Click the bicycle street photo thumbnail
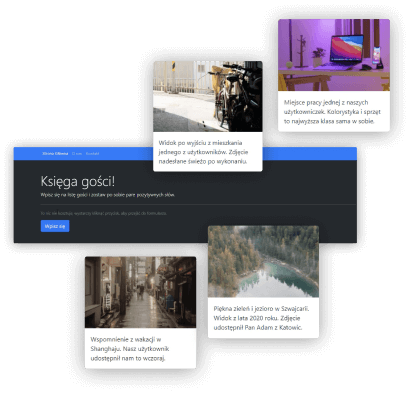Screen dimensions: 411x394 click(208, 96)
